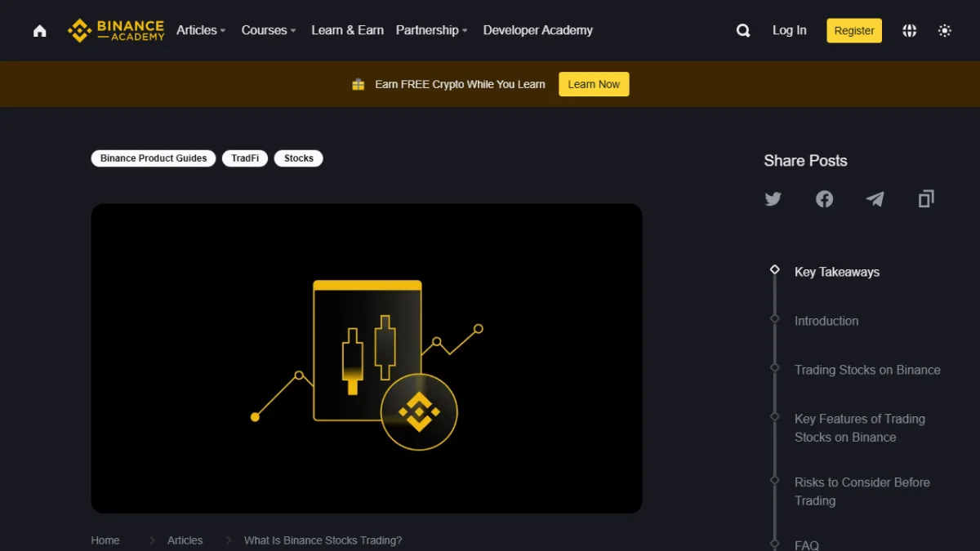The height and width of the screenshot is (551, 980).
Task: Share post via Telegram icon
Action: (875, 198)
